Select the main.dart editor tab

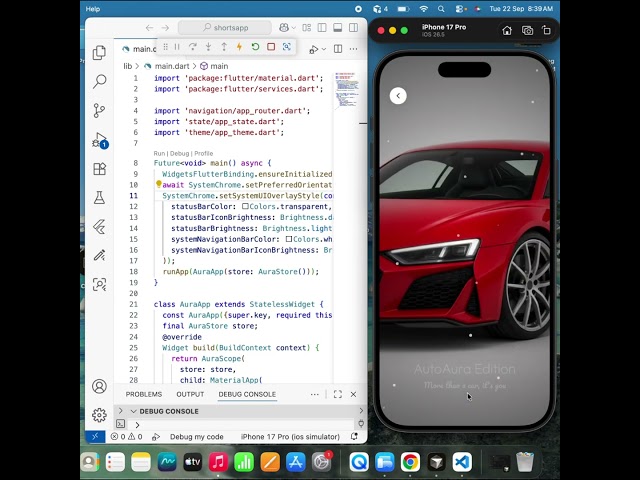pos(139,49)
